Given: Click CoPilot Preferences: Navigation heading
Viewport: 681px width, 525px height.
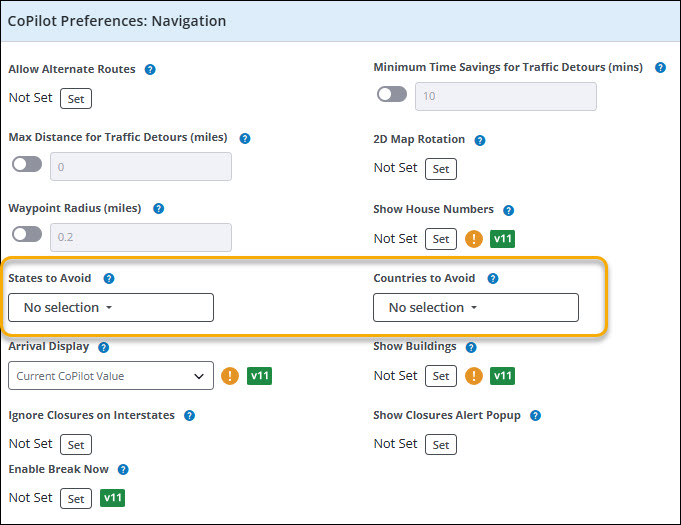Looking at the screenshot, I should coord(117,21).
